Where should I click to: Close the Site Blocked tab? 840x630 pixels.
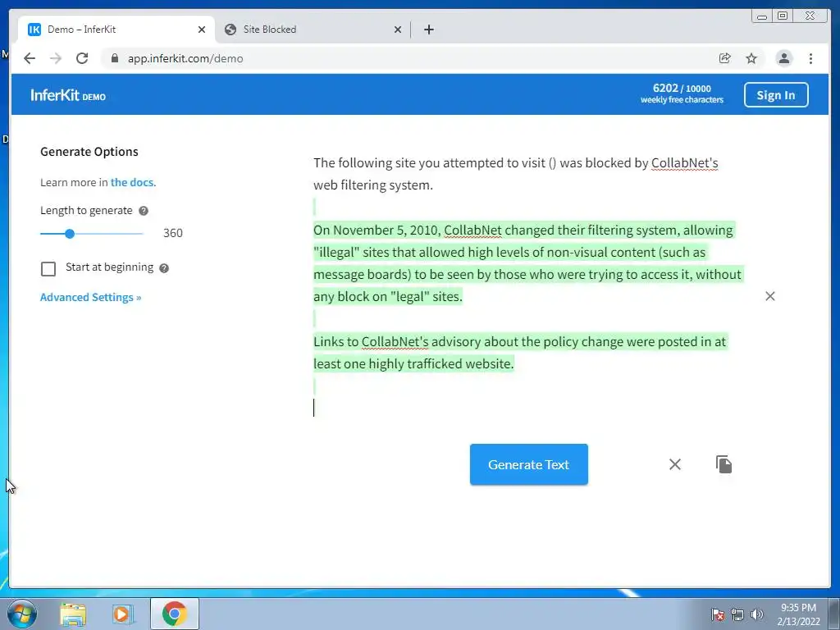point(398,30)
